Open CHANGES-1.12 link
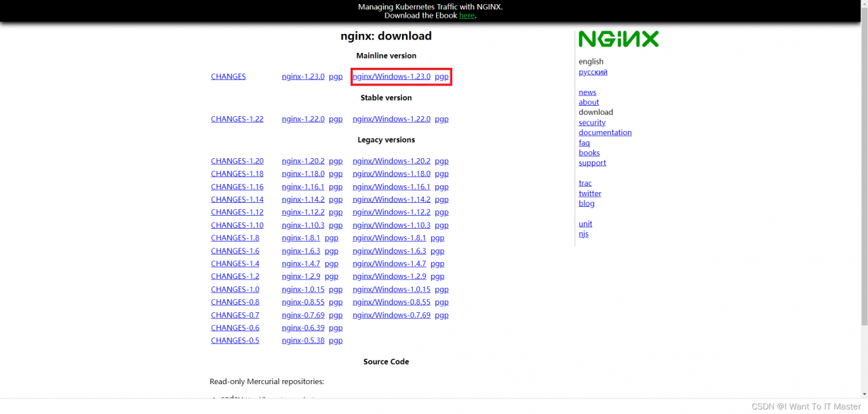Viewport: 868px width, 414px height. (x=237, y=212)
